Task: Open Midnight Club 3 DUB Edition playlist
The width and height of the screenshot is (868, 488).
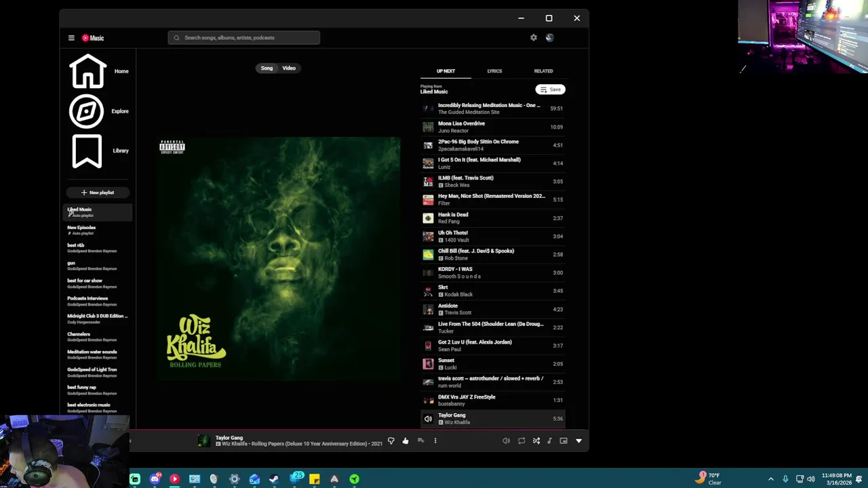Action: tap(99, 319)
